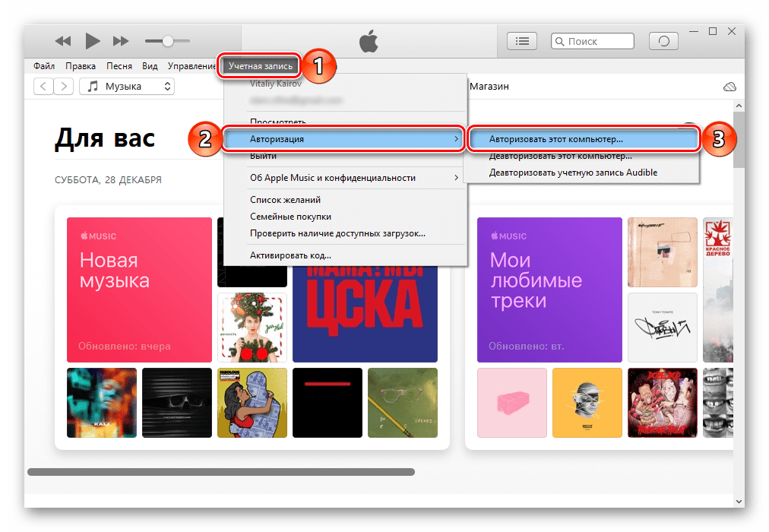The width and height of the screenshot is (769, 532).
Task: Open the Новая музыка playlist tile
Action: tap(139, 290)
